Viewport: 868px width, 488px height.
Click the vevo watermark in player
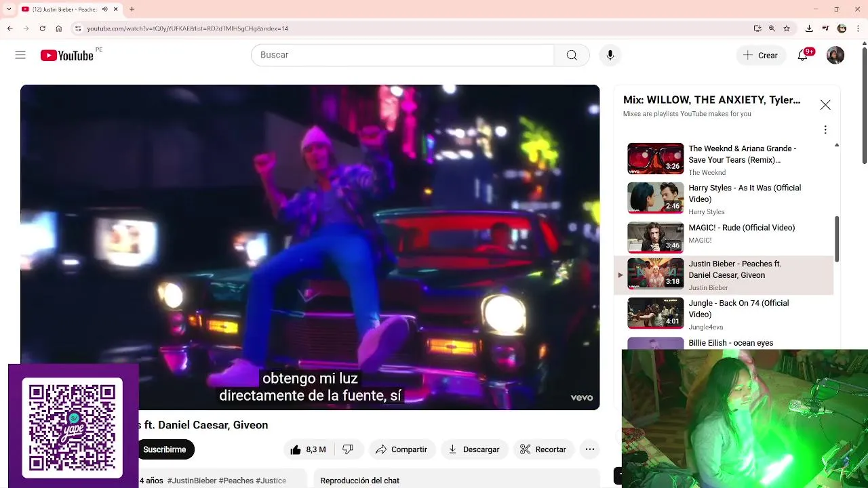[582, 398]
